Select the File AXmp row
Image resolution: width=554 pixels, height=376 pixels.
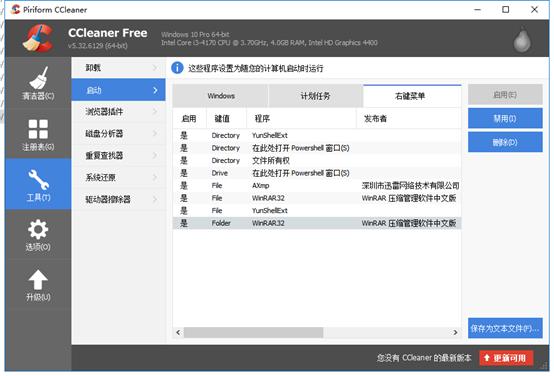pyautogui.click(x=317, y=186)
